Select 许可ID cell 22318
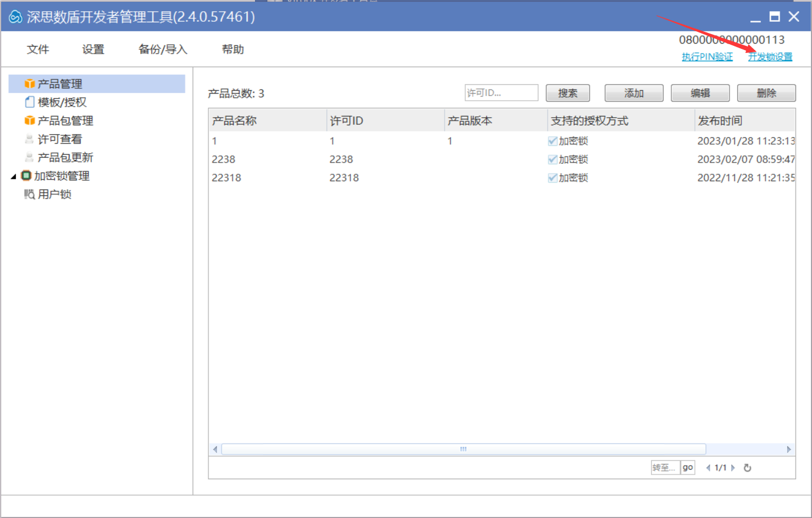This screenshot has width=812, height=518. (x=344, y=178)
